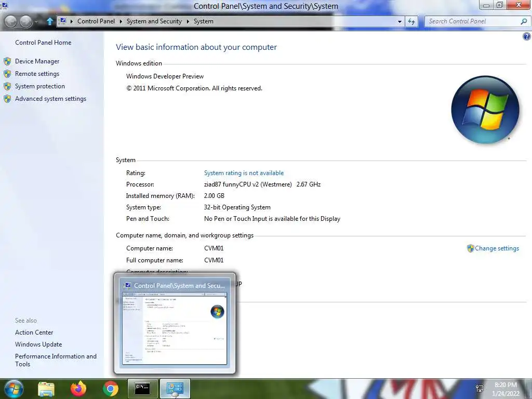This screenshot has height=399, width=532.
Task: Open Help with the question mark icon
Action: coord(527,36)
